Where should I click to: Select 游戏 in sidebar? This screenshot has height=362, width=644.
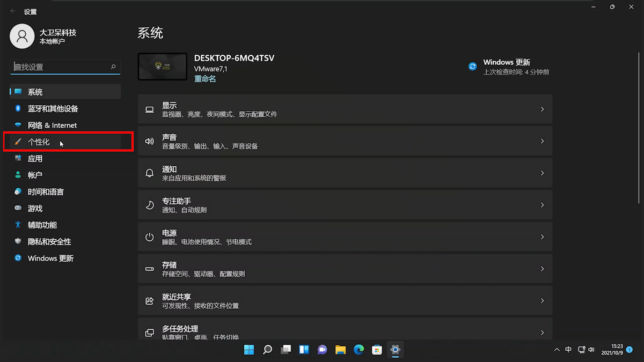[65, 208]
